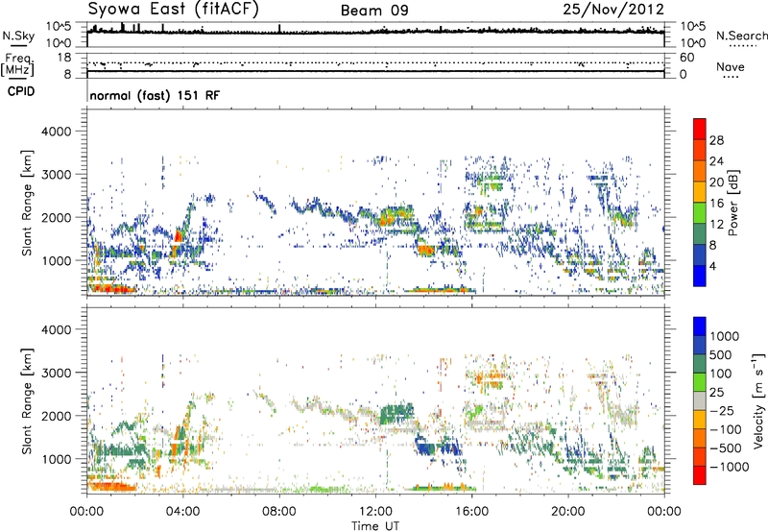Image resolution: width=768 pixels, height=532 pixels.
Task: Click the "Freq. [MHz]" axis label
Action: coord(17,65)
